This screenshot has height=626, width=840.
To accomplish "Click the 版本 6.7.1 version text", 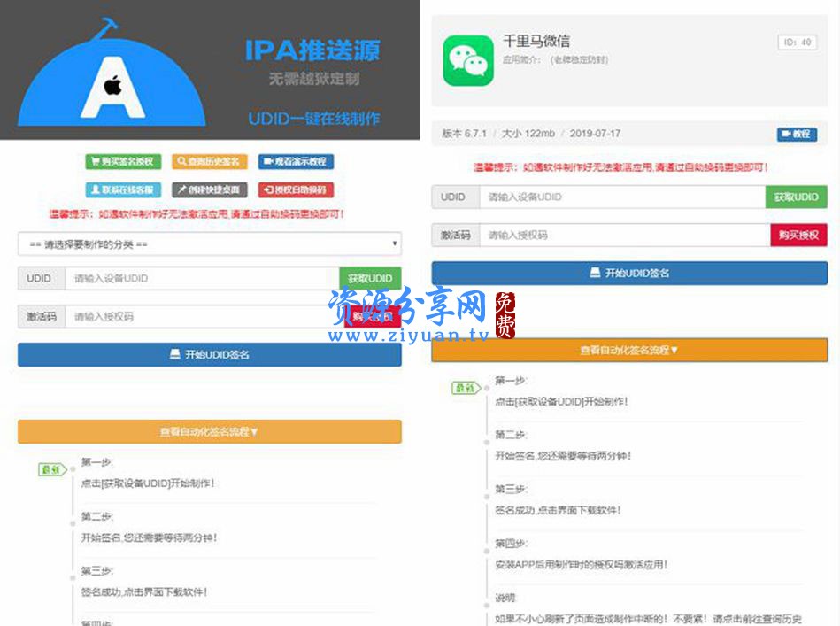I will tap(465, 134).
